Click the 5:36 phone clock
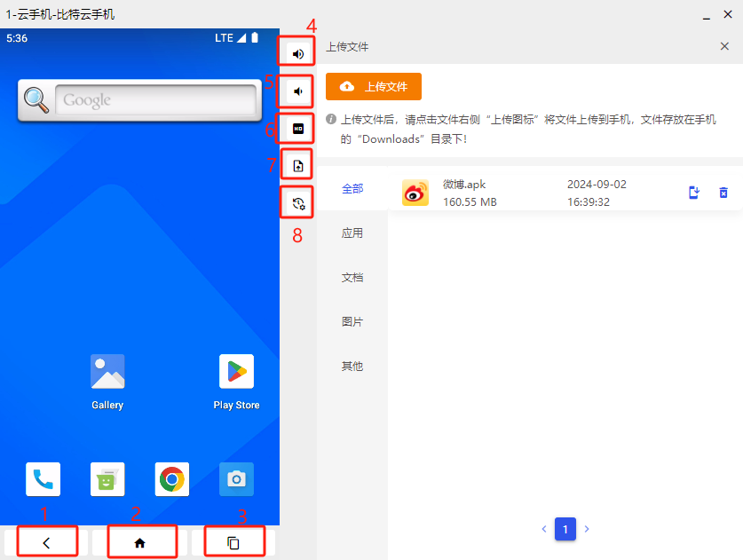743x560 pixels. tap(17, 38)
